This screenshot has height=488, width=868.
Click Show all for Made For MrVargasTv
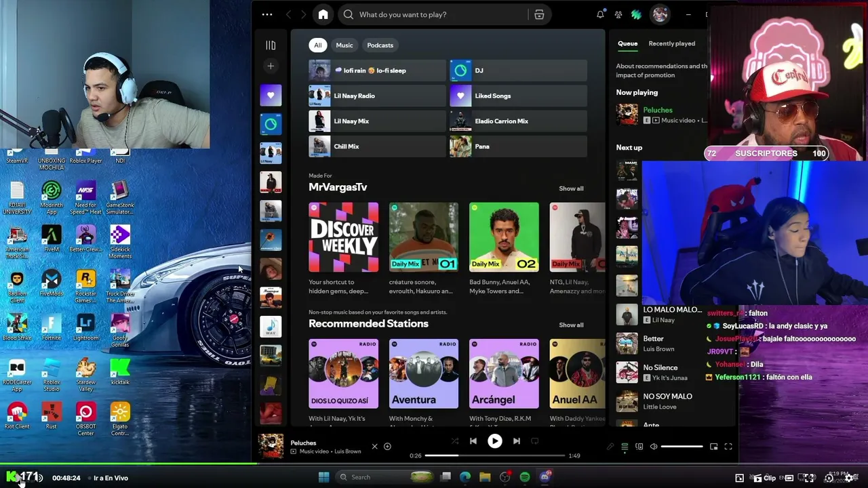[x=571, y=188]
